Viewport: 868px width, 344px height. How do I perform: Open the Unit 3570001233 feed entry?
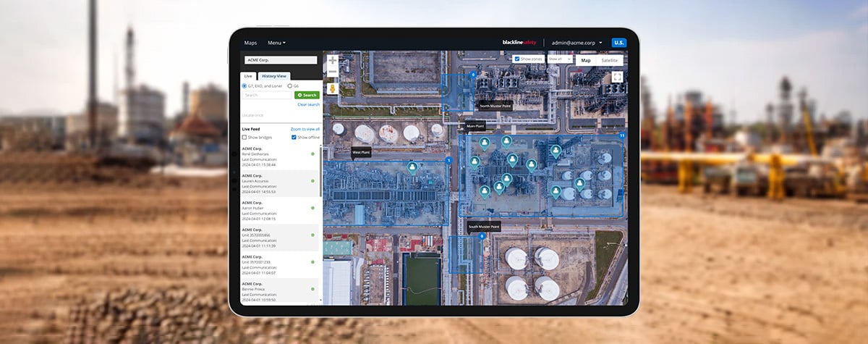point(280,264)
